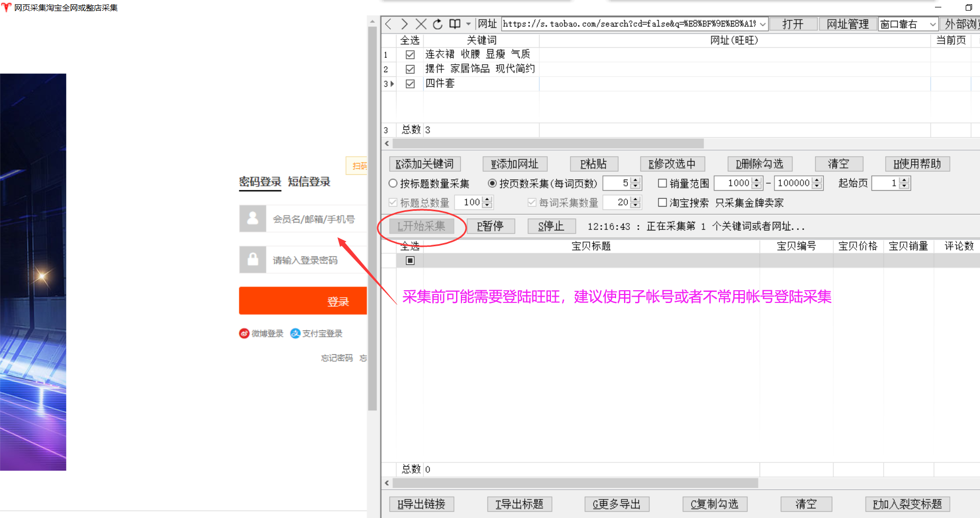Click the page refresh icon
Screen dimensions: 980x518
(x=438, y=24)
